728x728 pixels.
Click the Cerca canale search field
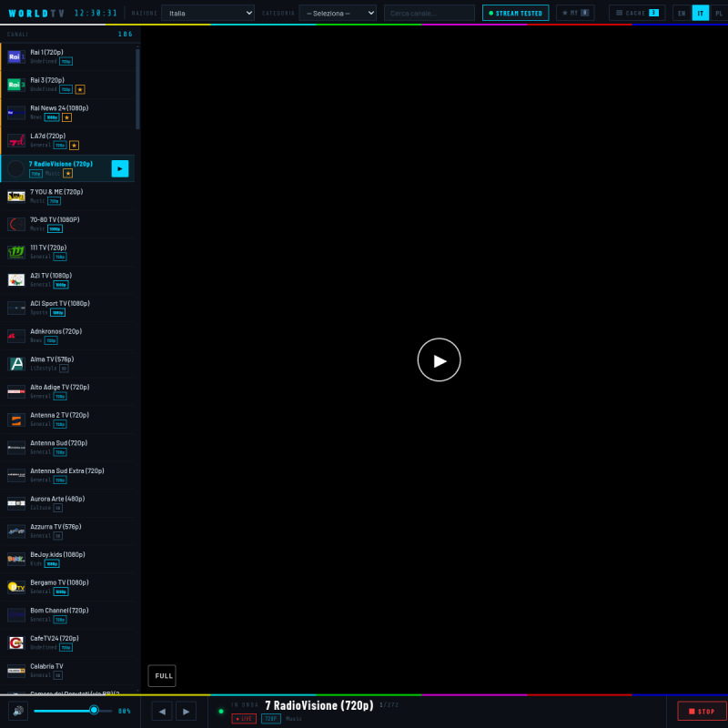pyautogui.click(x=430, y=13)
